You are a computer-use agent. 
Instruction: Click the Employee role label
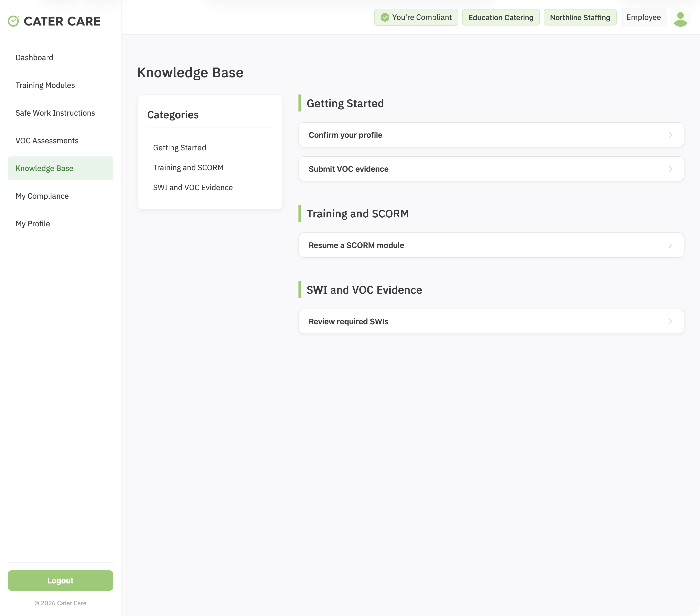click(643, 17)
